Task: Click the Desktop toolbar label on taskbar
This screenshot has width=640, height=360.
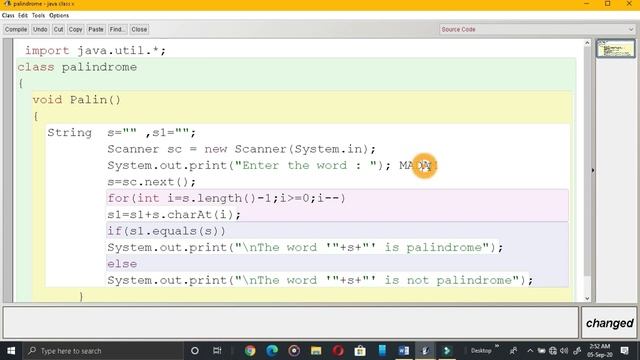Action: click(481, 351)
